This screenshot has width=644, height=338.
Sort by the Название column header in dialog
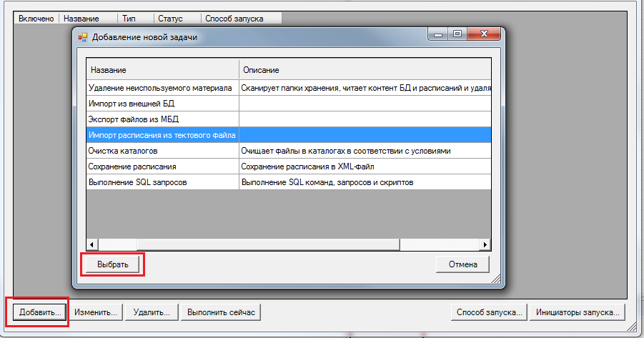click(162, 70)
